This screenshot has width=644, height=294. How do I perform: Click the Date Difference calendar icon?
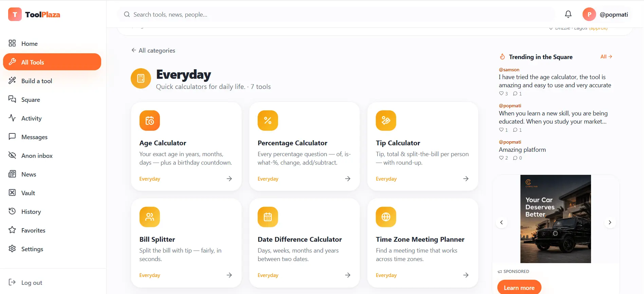tap(268, 217)
